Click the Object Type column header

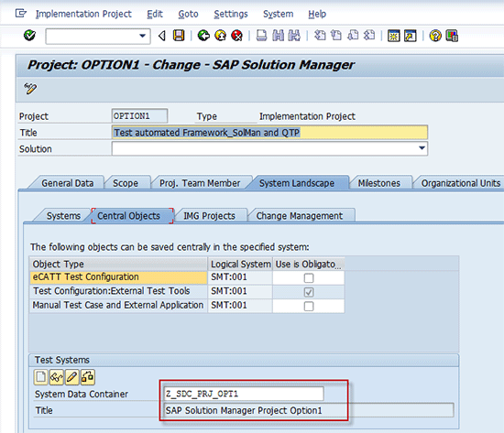(118, 264)
